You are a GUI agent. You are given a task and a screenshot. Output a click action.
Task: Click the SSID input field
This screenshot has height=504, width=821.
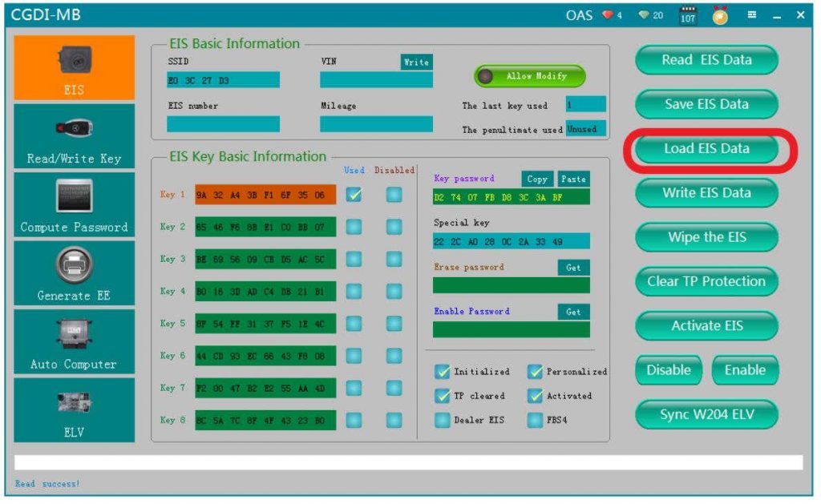point(223,80)
